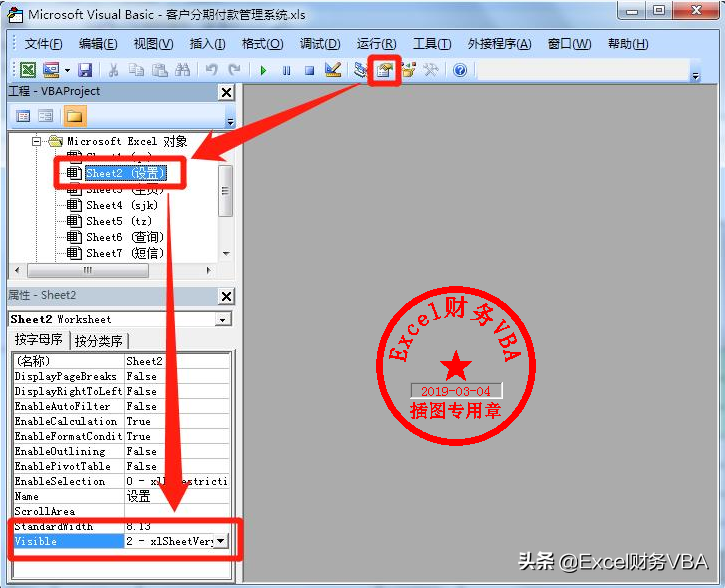The height and width of the screenshot is (588, 725).
Task: Select the EnableAutoFilter property row
Action: [121, 406]
